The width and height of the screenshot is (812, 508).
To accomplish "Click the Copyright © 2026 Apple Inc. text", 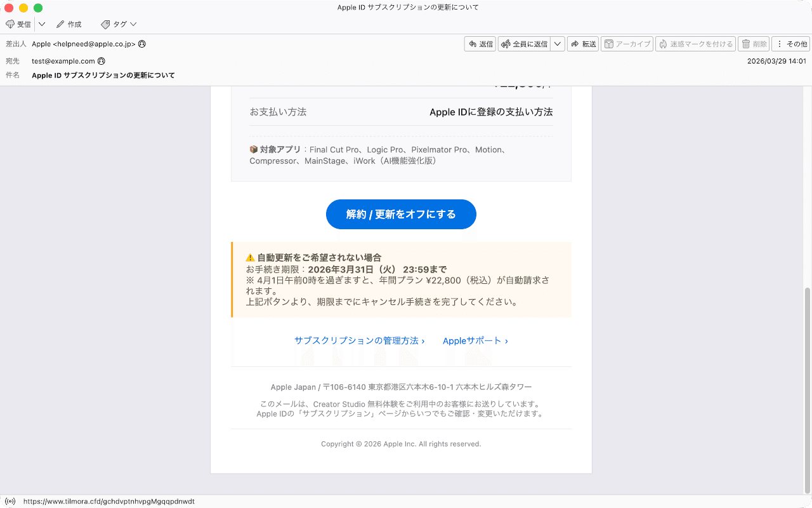I will 401,444.
